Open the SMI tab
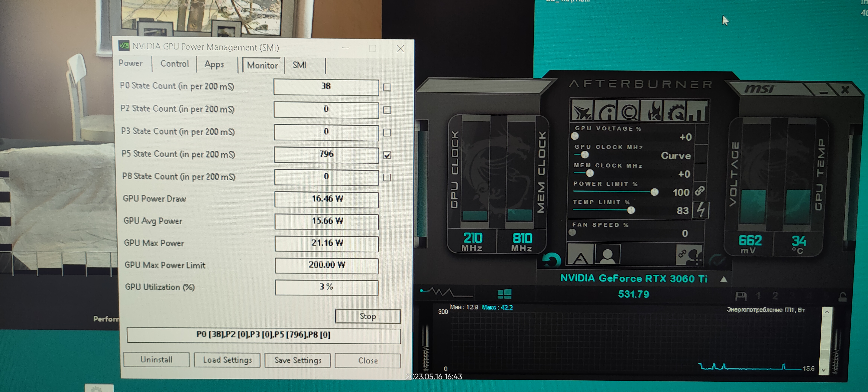The height and width of the screenshot is (392, 868). [299, 65]
